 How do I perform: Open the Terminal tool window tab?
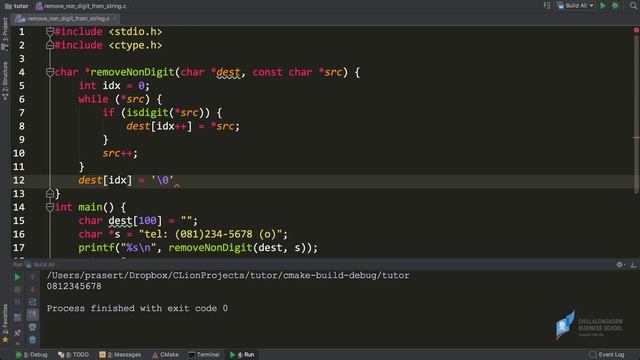point(204,355)
